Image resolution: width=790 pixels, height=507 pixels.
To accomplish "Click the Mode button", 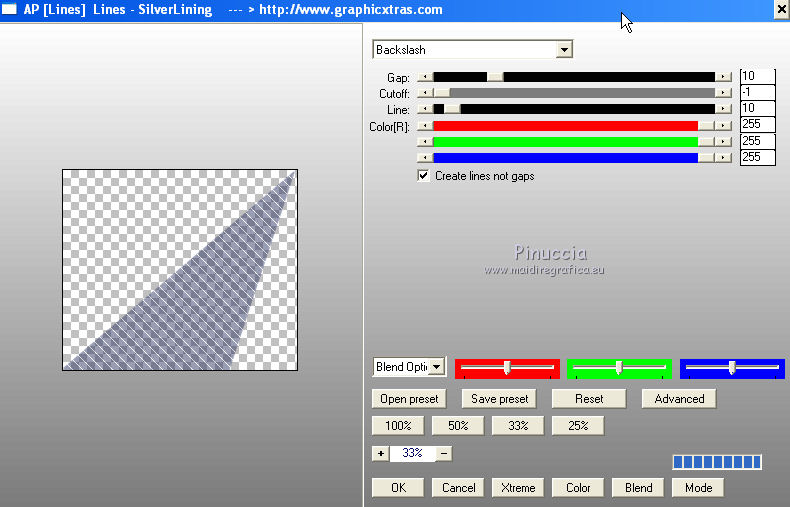I will click(698, 488).
